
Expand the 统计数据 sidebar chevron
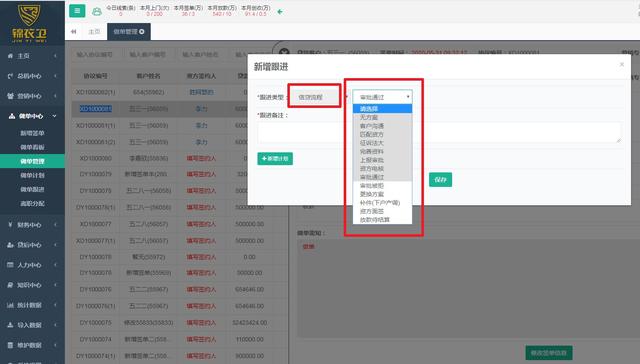tap(55, 305)
